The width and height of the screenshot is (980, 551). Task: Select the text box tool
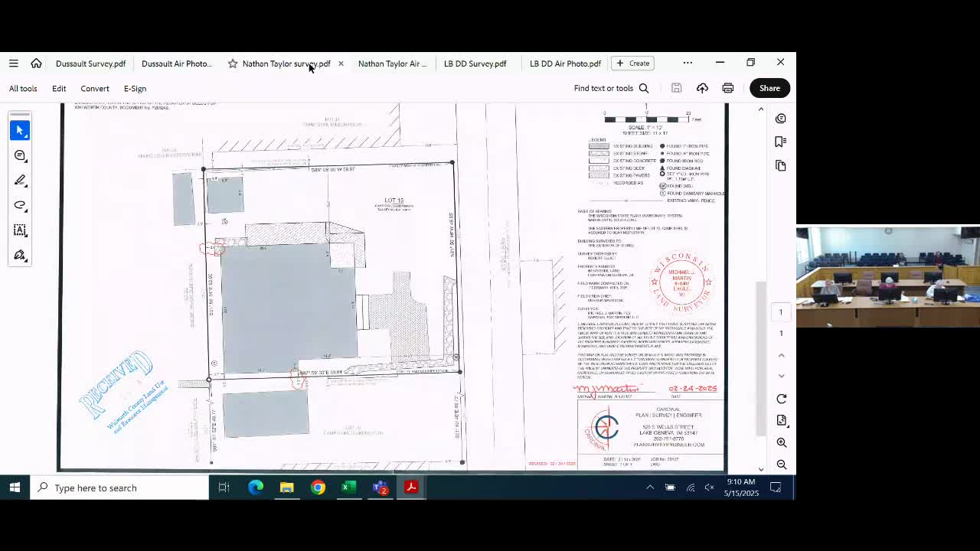20,230
